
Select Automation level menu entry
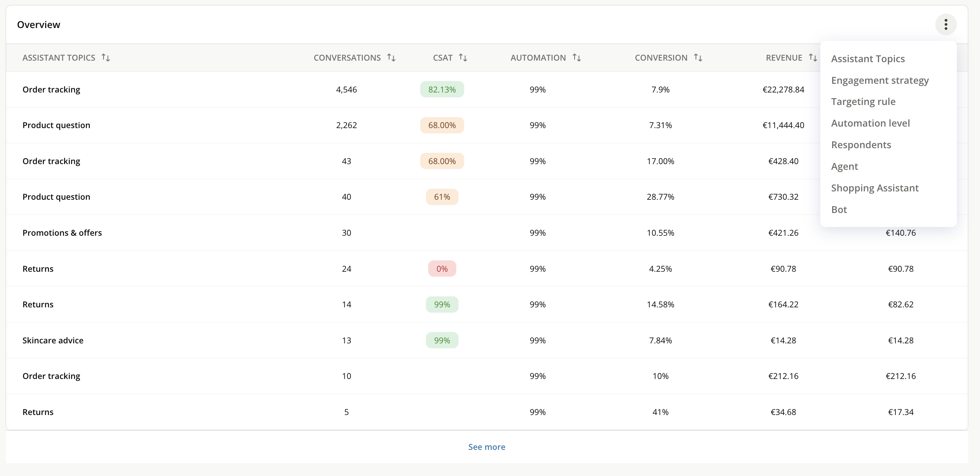click(870, 123)
